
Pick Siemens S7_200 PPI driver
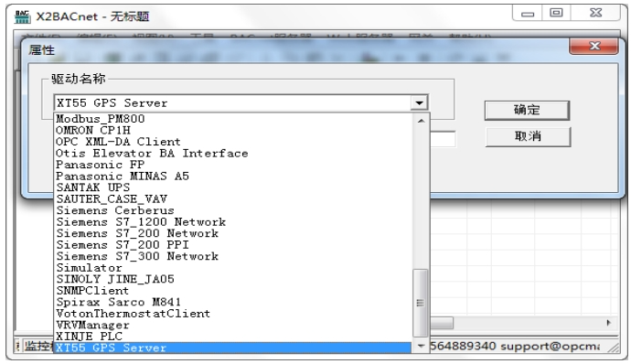coord(233,245)
